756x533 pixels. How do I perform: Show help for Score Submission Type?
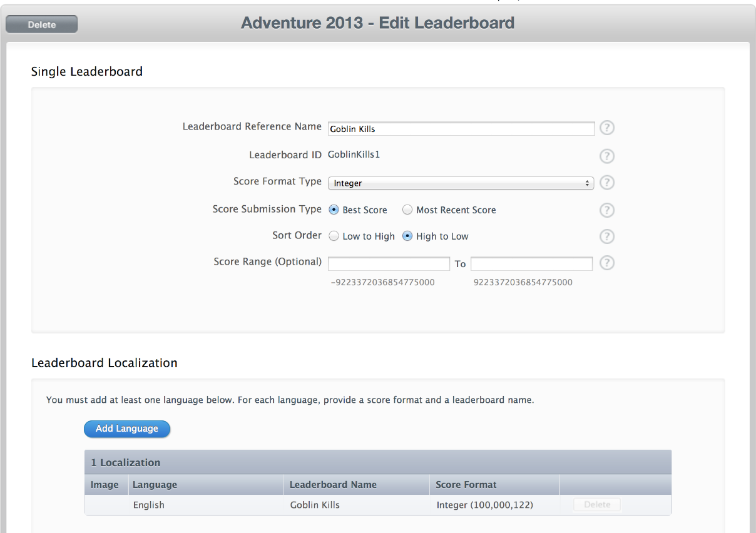point(606,210)
